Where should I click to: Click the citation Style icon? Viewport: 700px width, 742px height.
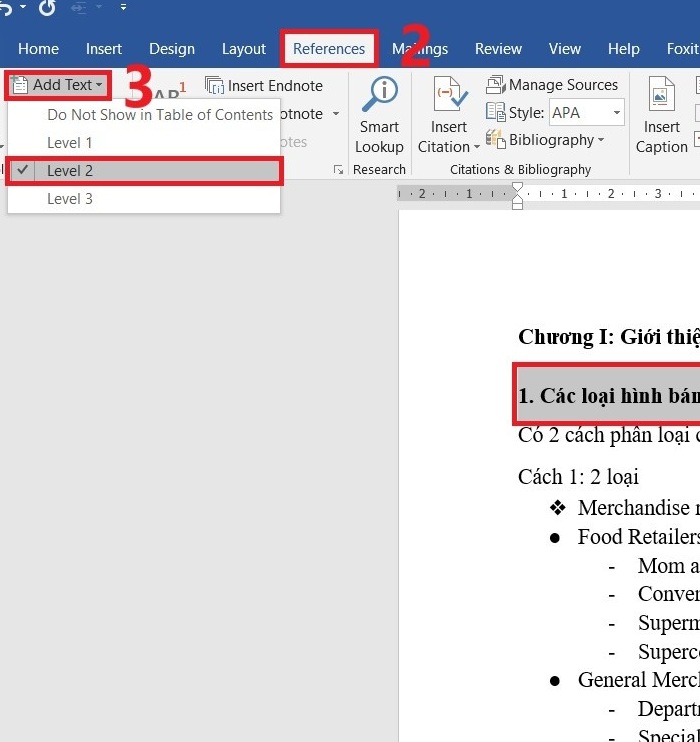496,112
